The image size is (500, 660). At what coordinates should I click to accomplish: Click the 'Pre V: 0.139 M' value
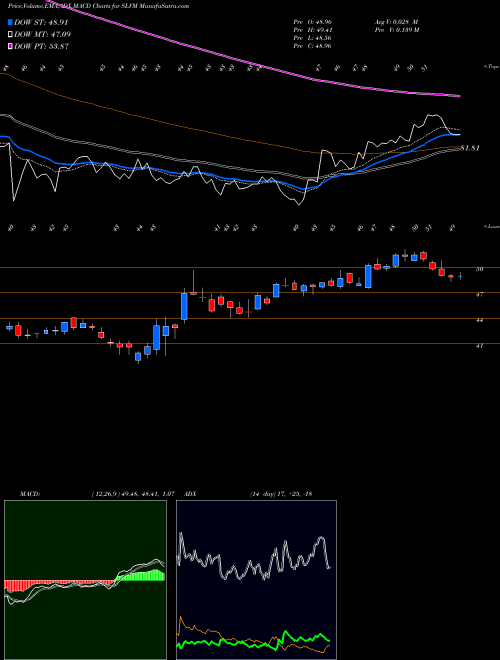click(396, 30)
